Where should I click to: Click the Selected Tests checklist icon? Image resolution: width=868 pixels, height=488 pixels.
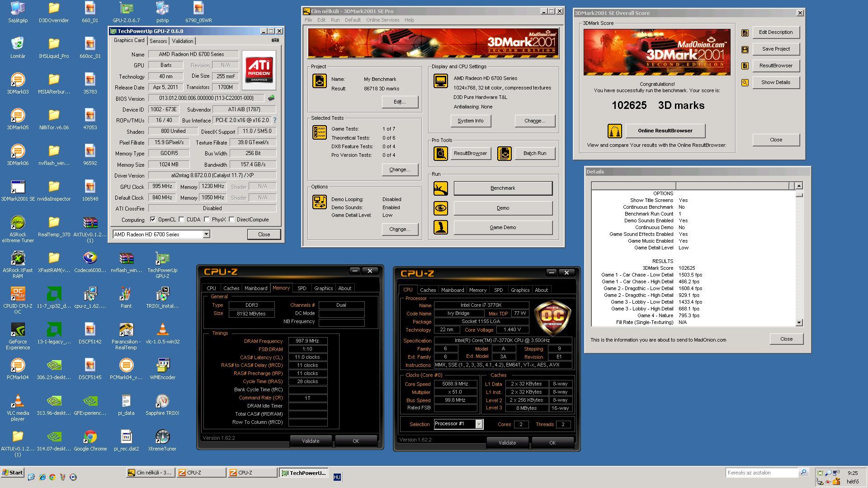click(x=320, y=132)
